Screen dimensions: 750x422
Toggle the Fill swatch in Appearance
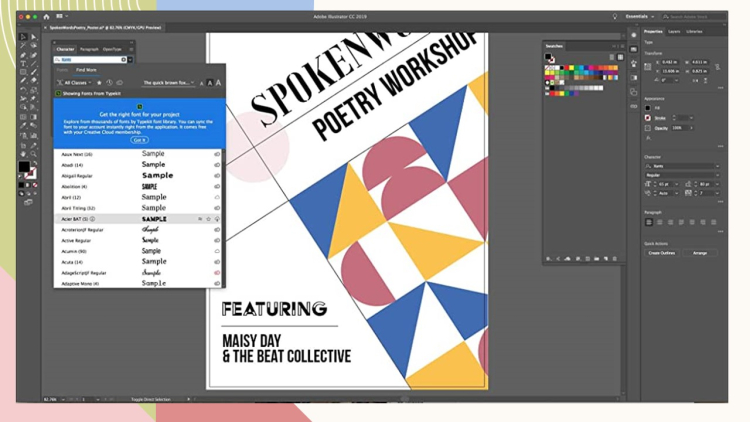point(648,108)
